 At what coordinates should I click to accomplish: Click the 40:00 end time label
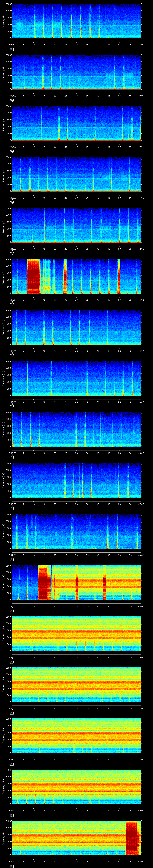point(141,147)
